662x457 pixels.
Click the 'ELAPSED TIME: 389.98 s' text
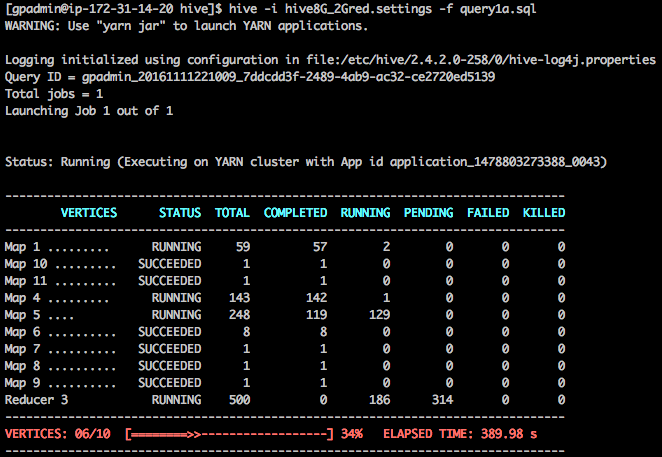tap(460, 434)
